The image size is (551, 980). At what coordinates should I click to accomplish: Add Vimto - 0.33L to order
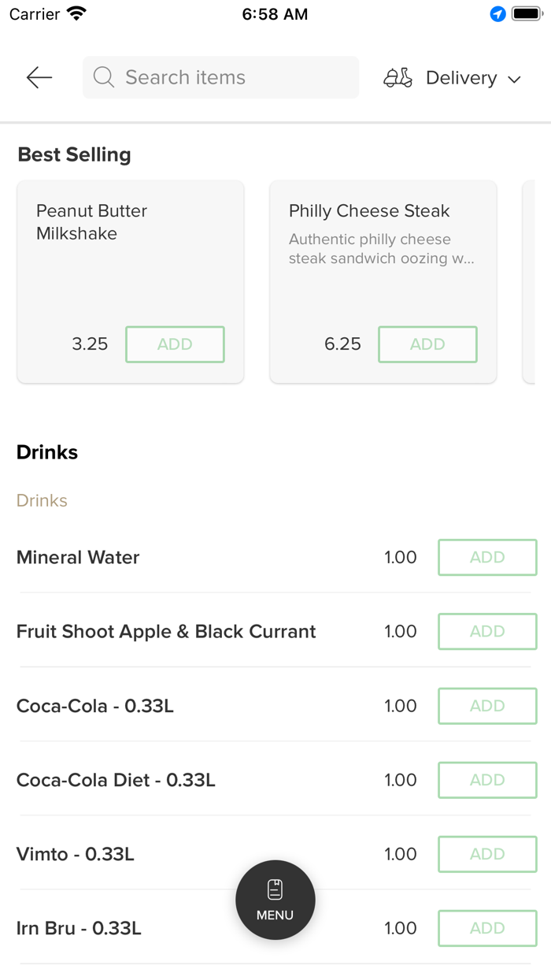click(487, 854)
